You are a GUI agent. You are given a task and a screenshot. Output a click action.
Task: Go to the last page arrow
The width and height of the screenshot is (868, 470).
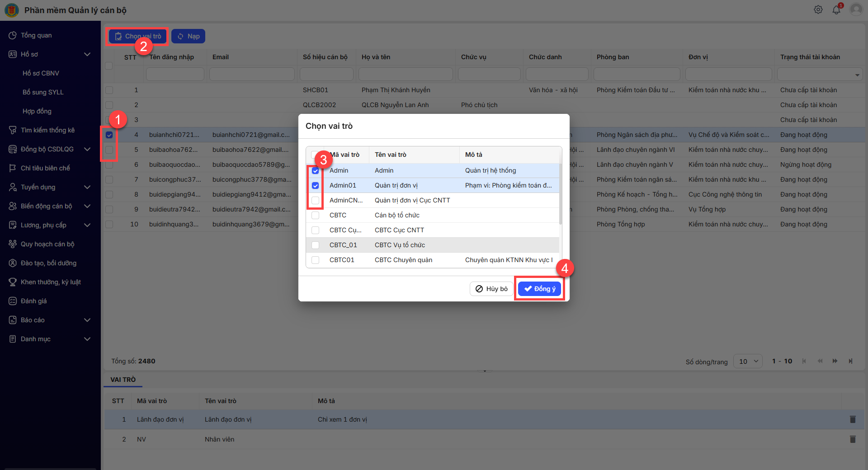point(850,361)
